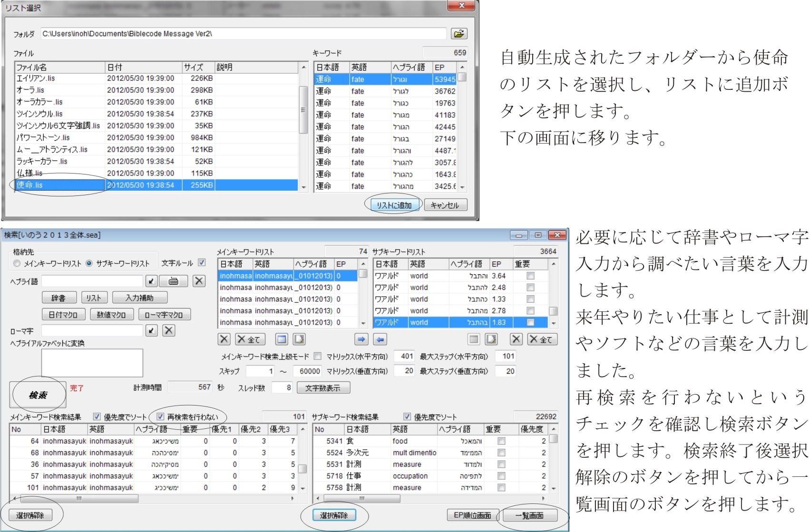Clear the Hebrew input field with X
809x532 pixels.
199,281
